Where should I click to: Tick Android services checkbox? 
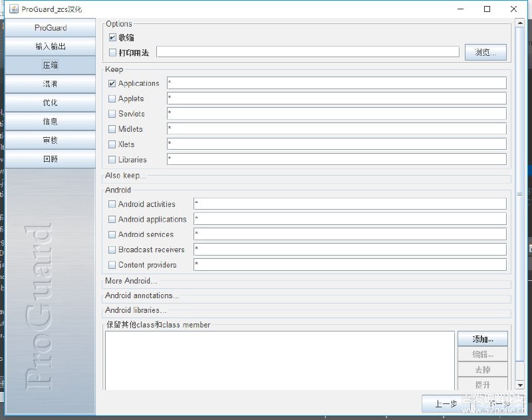(x=112, y=234)
